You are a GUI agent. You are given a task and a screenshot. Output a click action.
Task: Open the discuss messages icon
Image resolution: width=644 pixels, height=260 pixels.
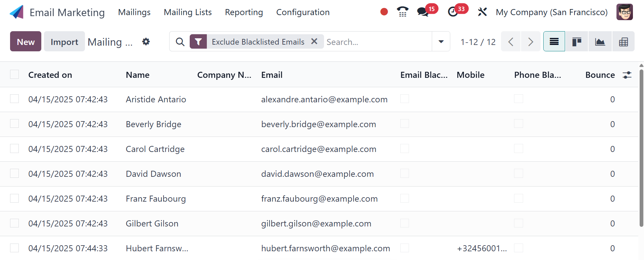coord(423,12)
